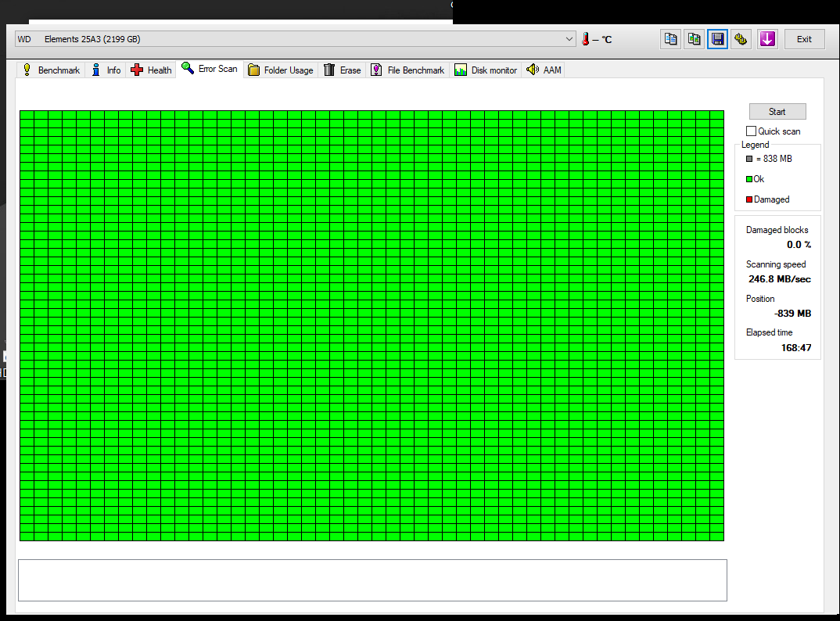Click the copy text to clipboard icon
Screen dimensions: 840x621
pyautogui.click(x=670, y=39)
